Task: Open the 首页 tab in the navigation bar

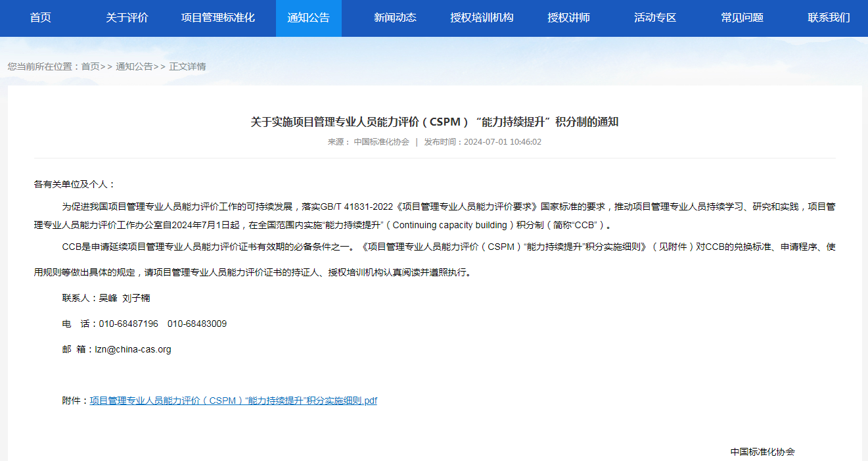Action: pos(40,18)
